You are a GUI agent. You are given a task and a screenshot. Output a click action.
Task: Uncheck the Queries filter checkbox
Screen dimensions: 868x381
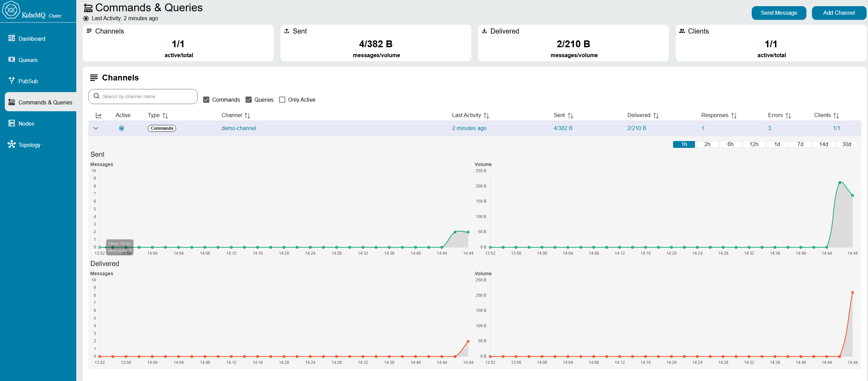point(249,100)
